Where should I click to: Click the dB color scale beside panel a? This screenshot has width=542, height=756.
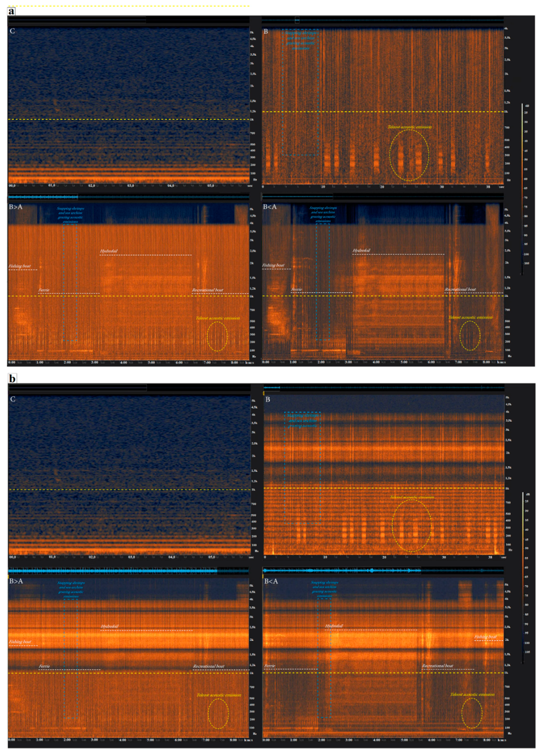522,189
